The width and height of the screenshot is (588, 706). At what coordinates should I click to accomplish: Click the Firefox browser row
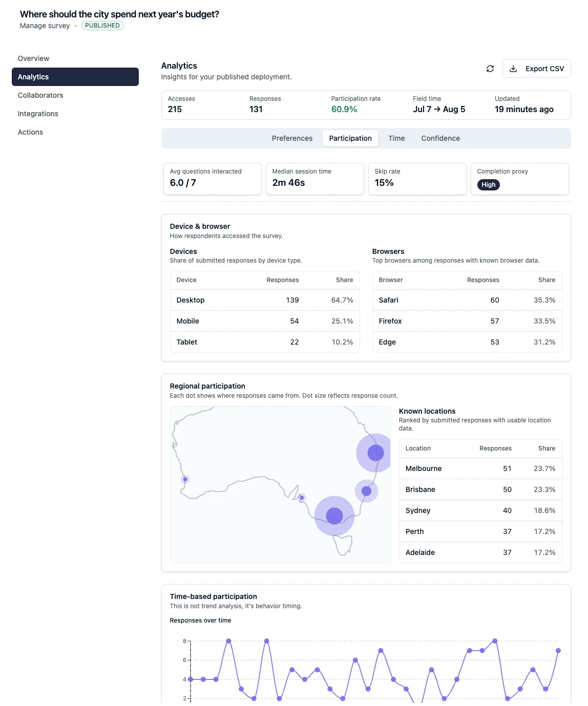(467, 321)
